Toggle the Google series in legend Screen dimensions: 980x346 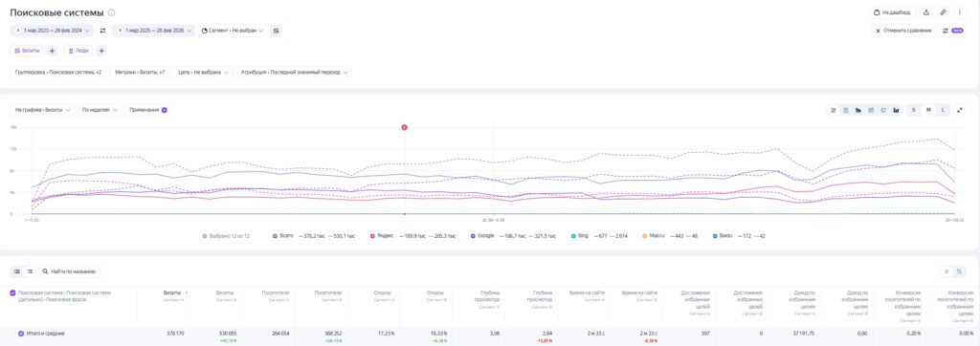(x=473, y=236)
